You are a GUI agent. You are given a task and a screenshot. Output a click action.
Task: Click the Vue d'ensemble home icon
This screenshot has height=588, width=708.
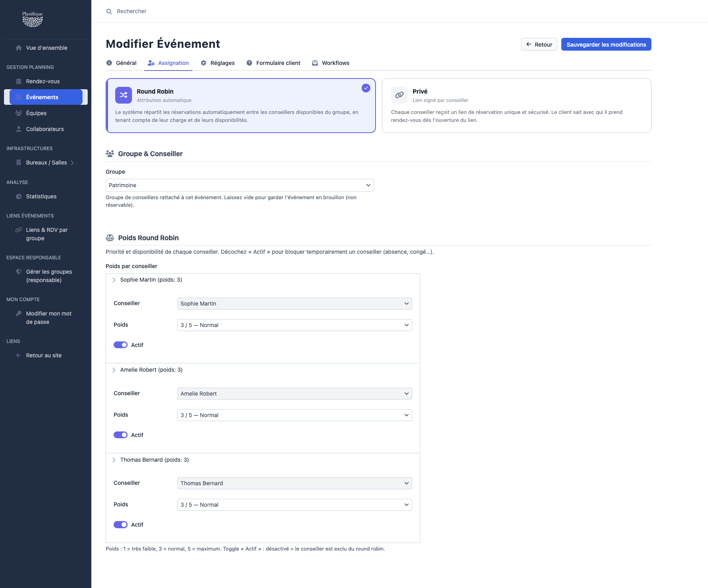click(x=19, y=48)
